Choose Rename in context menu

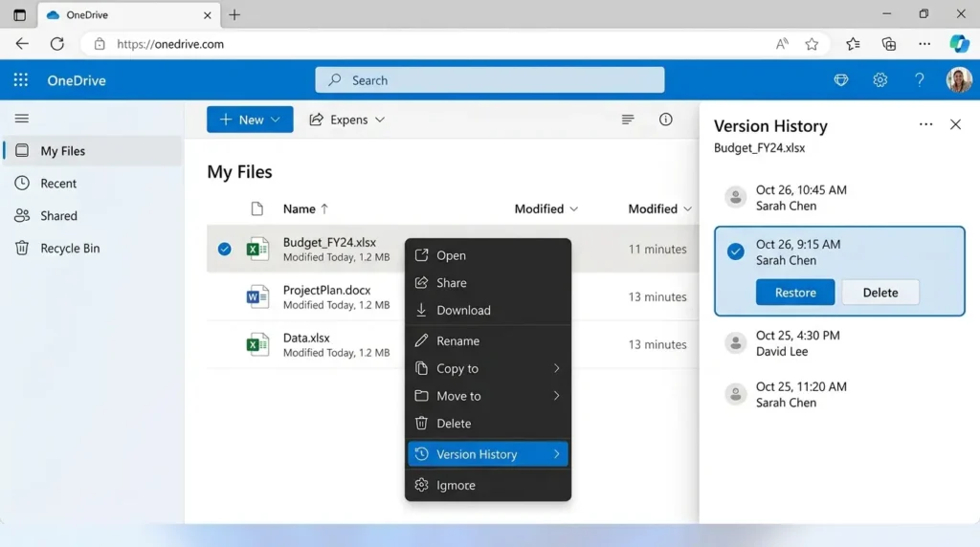click(488, 341)
